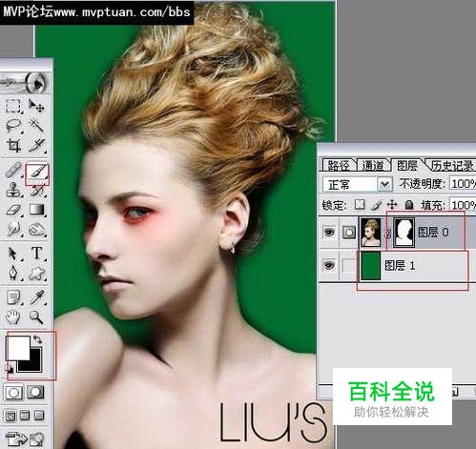The image size is (476, 449).
Task: Select the History Brush tool
Action: (37, 191)
